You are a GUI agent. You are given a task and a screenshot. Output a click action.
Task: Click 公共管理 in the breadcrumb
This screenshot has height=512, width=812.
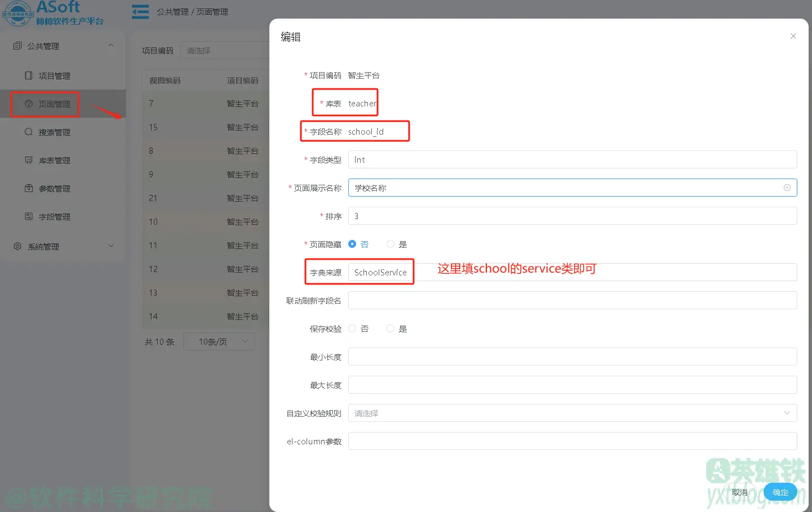[172, 12]
